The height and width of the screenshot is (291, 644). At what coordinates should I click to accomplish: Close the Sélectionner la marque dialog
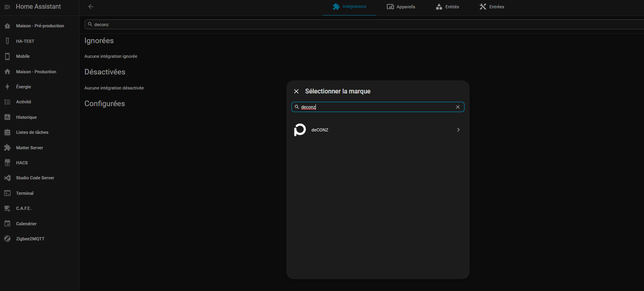coord(296,91)
